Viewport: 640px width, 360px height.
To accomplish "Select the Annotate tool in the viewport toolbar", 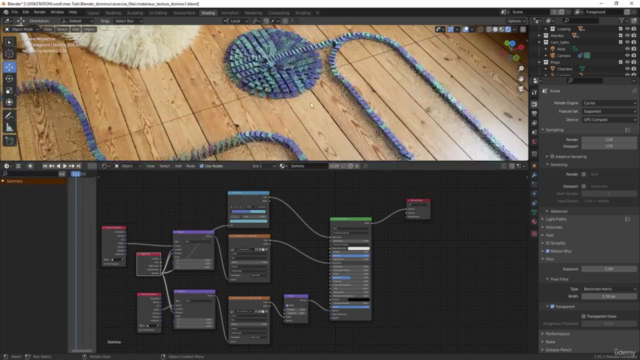I will [9, 116].
